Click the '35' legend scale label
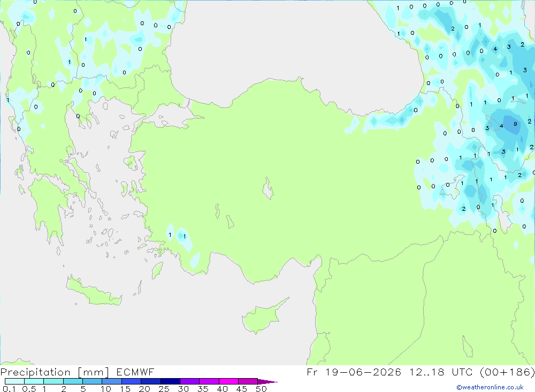The height and width of the screenshot is (392, 535). click(203, 389)
